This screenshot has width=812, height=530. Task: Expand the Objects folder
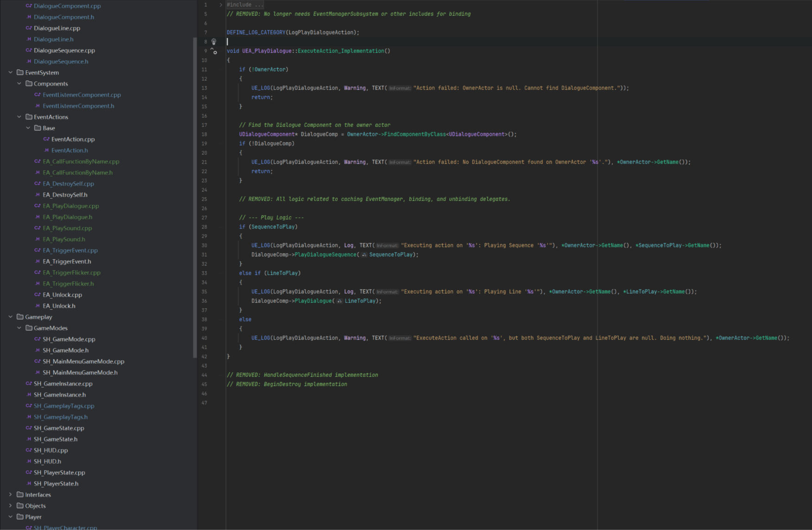10,506
